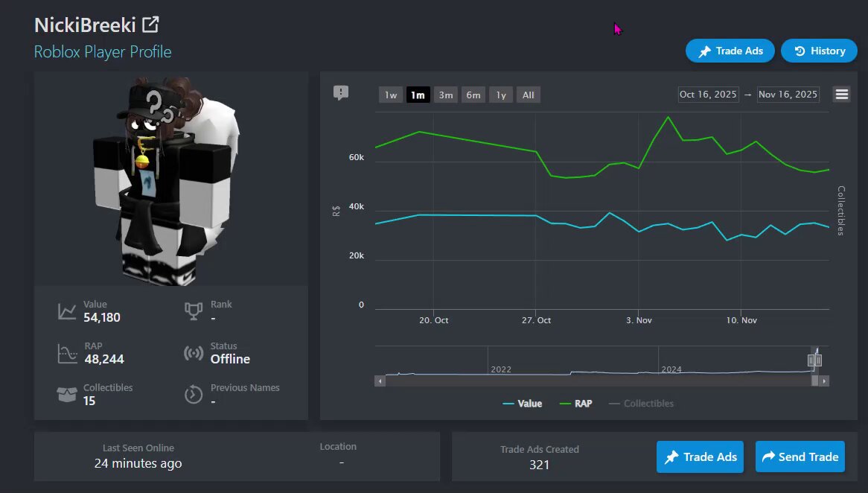Click the Location label
Viewport: 868px width, 493px height.
click(x=338, y=447)
